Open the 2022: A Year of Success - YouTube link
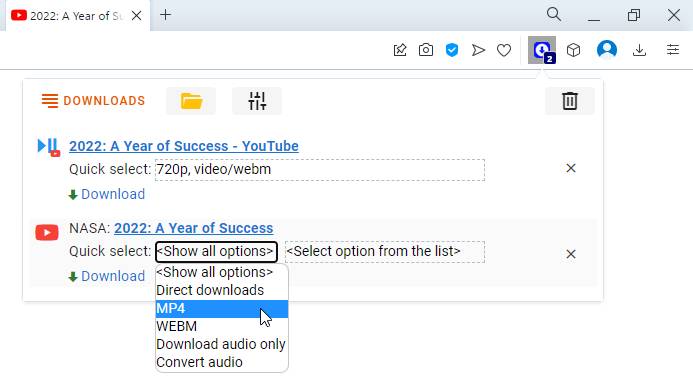 click(x=184, y=146)
